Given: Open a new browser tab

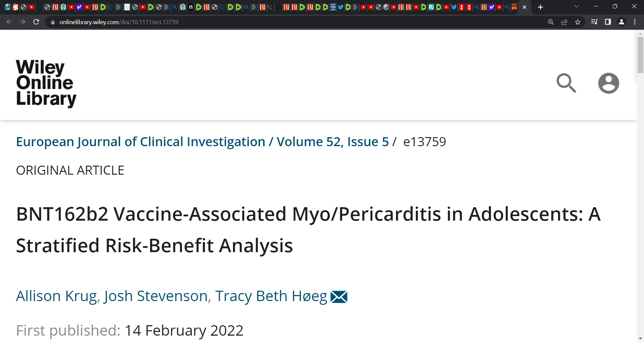Looking at the screenshot, I should (540, 7).
